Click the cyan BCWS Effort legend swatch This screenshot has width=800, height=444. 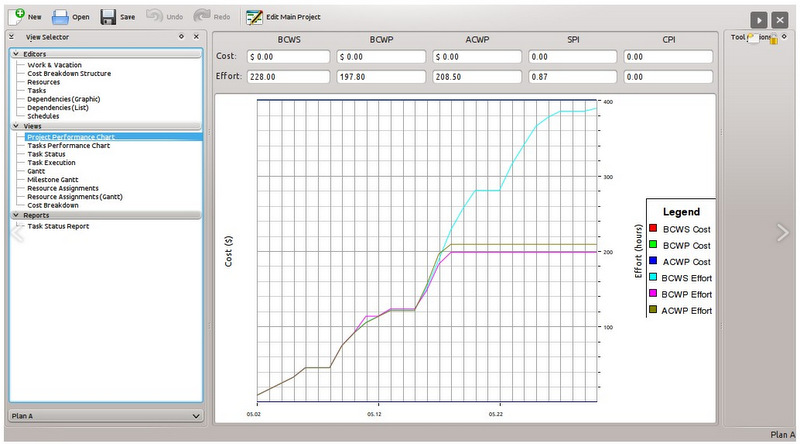(x=653, y=277)
